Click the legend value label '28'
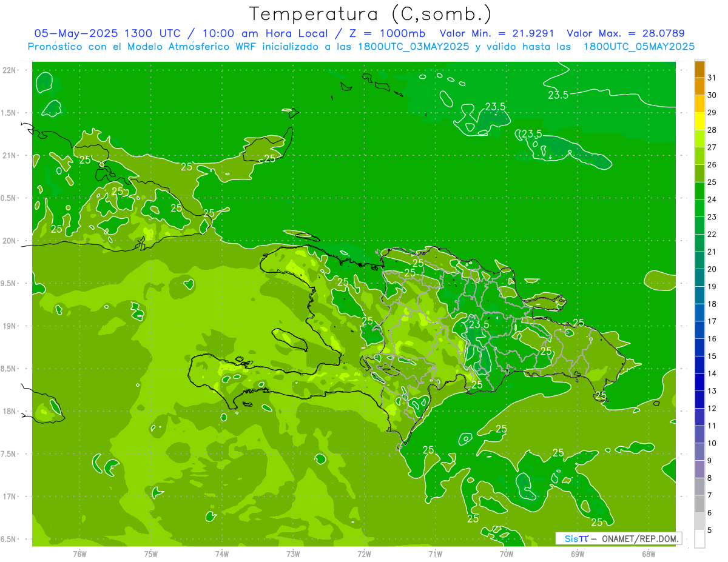This screenshot has width=728, height=562. point(712,130)
